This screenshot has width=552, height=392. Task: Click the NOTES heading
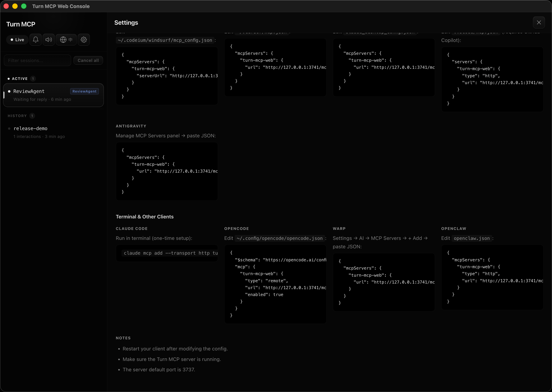(x=123, y=338)
